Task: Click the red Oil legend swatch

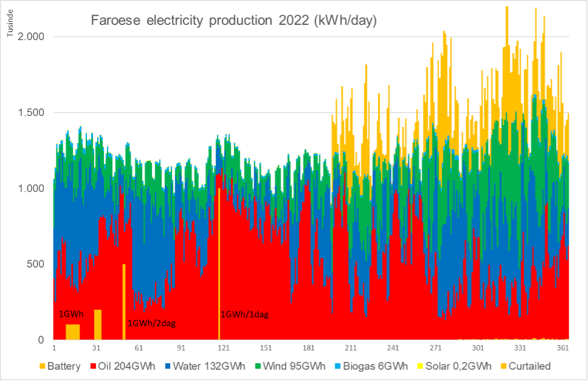Action: (94, 366)
